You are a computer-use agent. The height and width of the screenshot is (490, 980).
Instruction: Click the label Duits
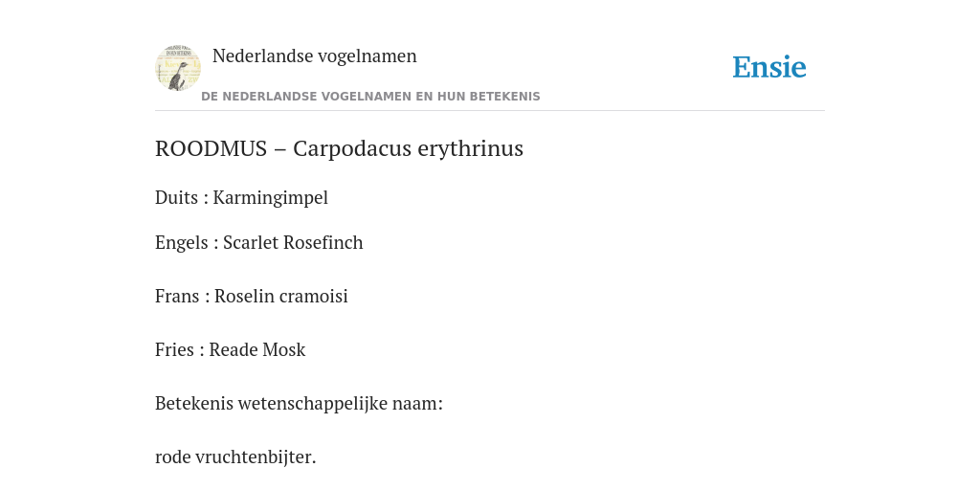coord(176,197)
